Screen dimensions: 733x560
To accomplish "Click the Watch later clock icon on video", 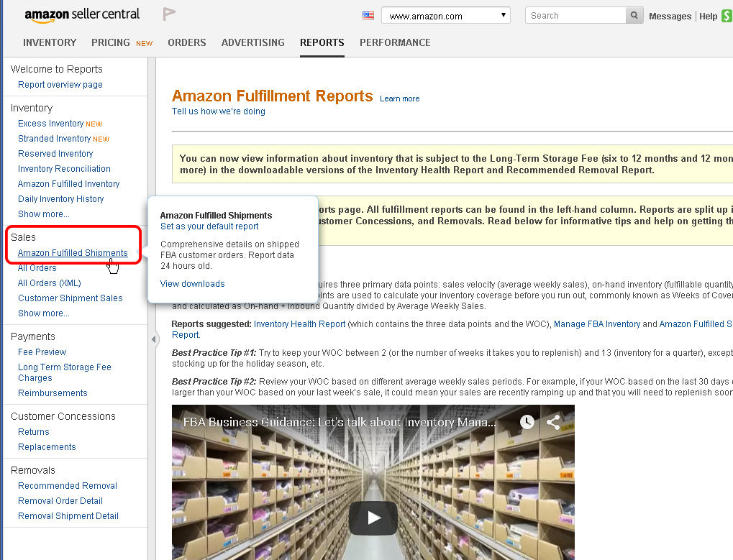I will tap(527, 422).
